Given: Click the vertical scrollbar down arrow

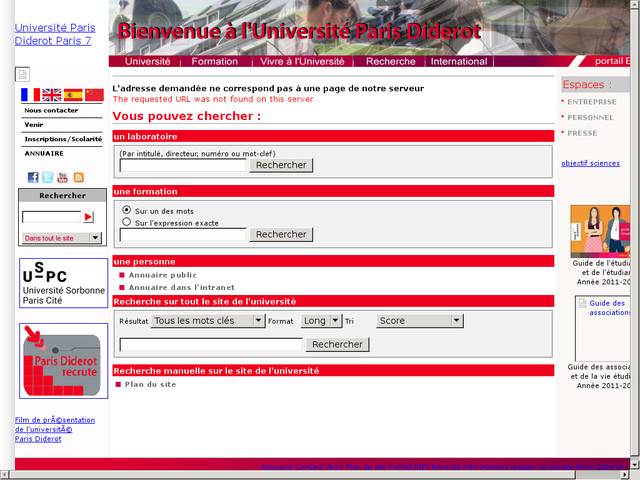Looking at the screenshot, I should click(x=635, y=464).
